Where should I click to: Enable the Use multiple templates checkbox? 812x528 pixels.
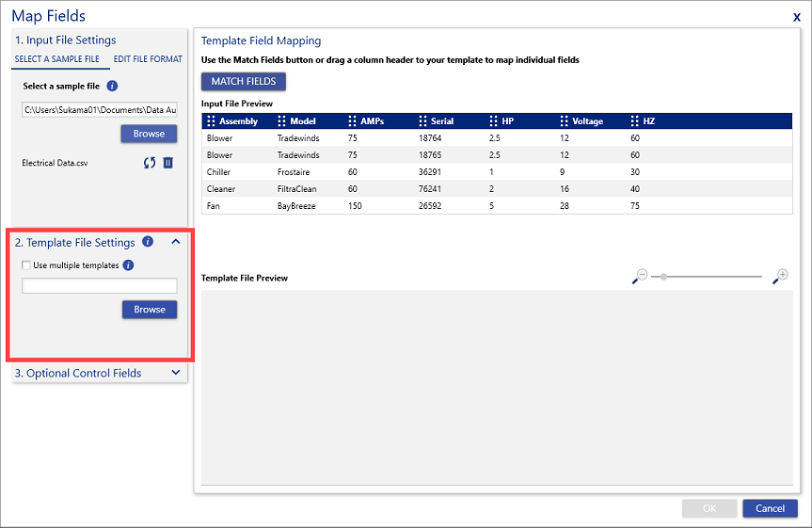[26, 265]
